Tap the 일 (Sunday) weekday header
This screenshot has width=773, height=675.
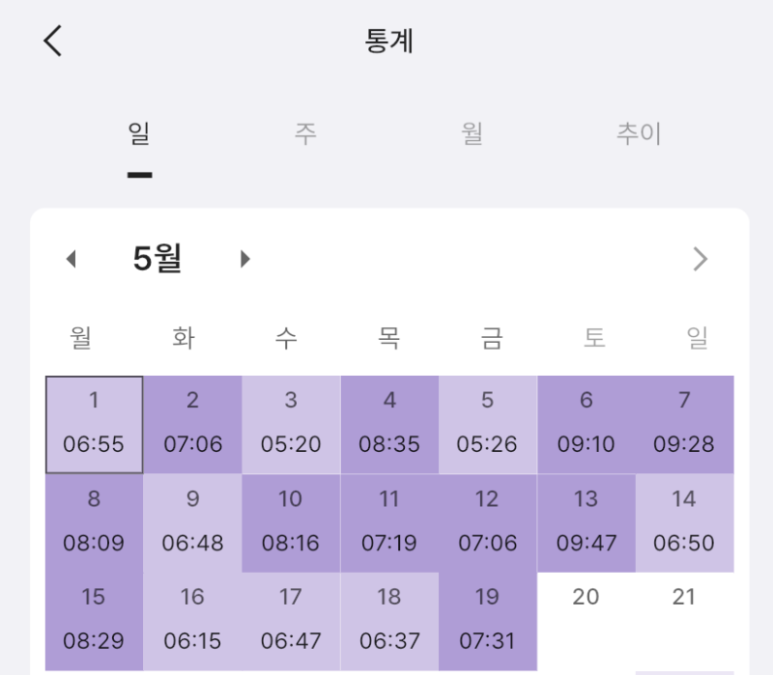pyautogui.click(x=697, y=338)
